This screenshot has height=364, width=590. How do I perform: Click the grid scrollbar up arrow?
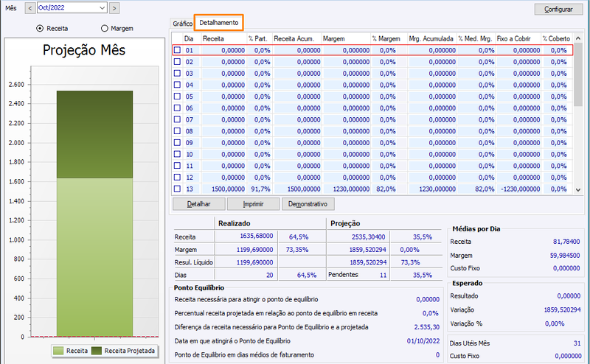click(578, 38)
